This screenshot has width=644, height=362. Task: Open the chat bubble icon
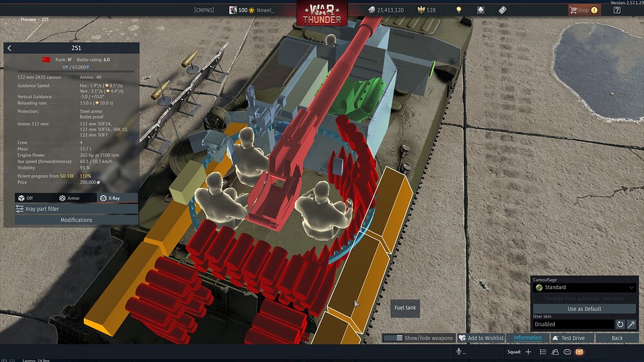click(567, 352)
